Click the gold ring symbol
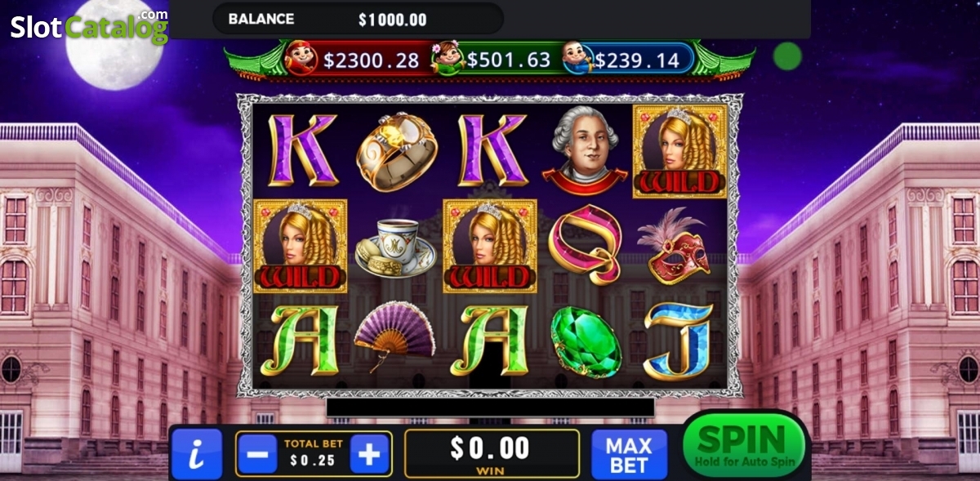980x481 pixels. click(395, 152)
